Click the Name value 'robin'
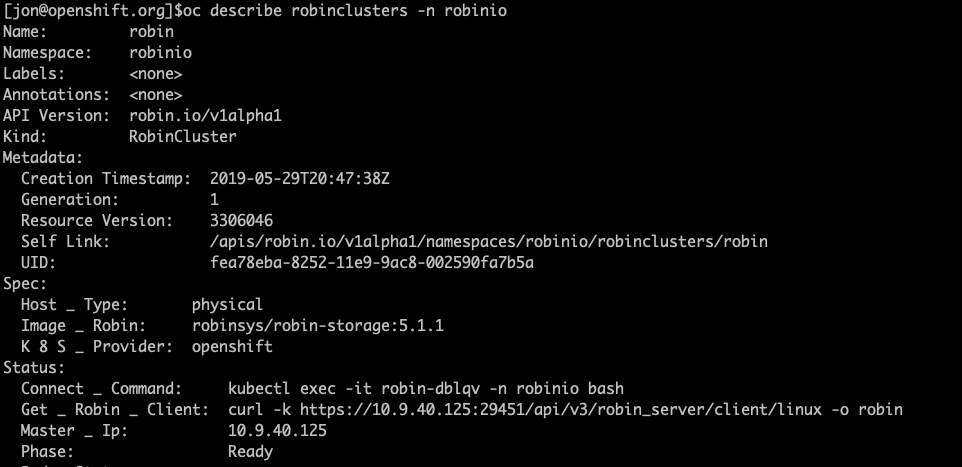The width and height of the screenshot is (962, 467). pos(151,32)
